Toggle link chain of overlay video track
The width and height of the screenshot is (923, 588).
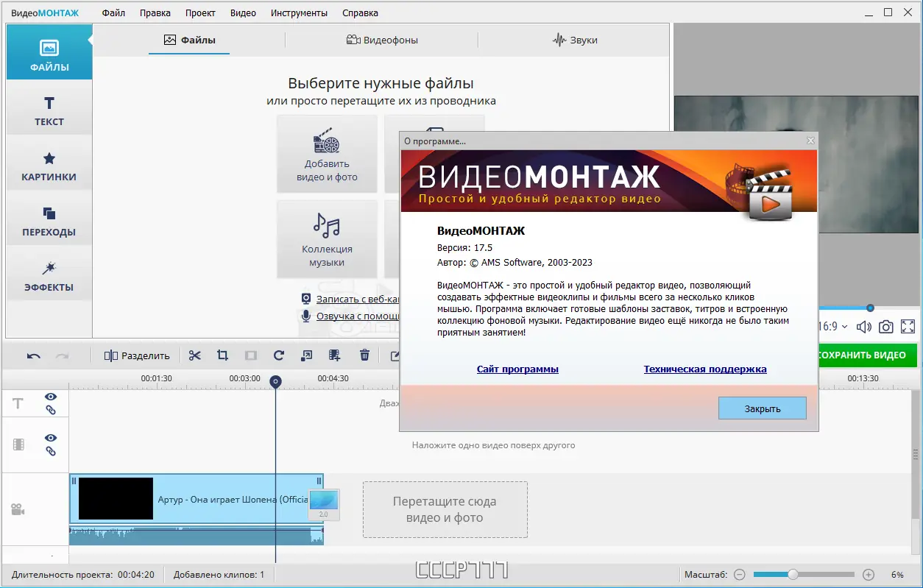point(51,451)
